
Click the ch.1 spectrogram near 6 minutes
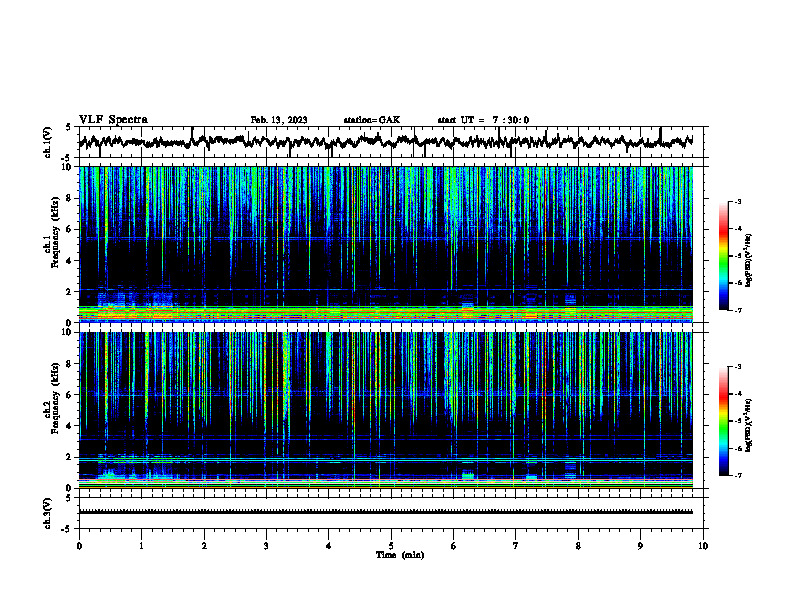454,244
